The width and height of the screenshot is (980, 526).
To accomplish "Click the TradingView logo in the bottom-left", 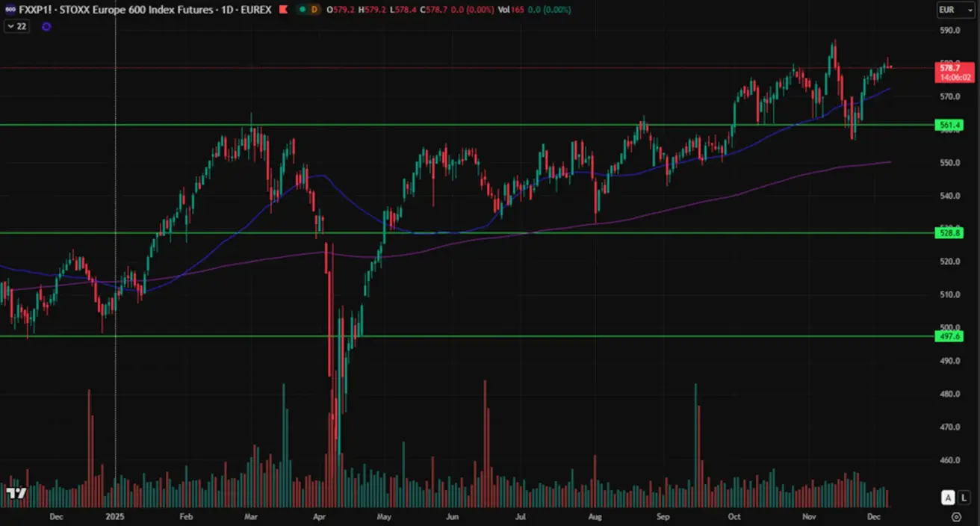I will (x=16, y=494).
